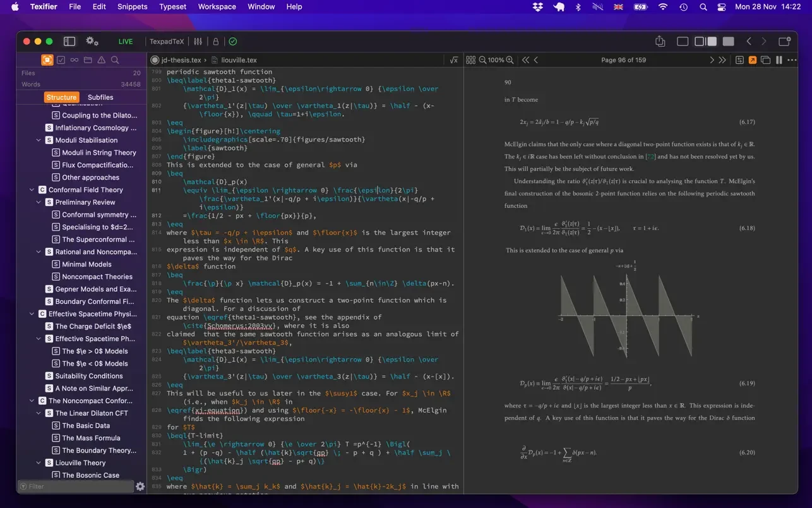Image resolution: width=812 pixels, height=508 pixels.
Task: Zoom out on the PDF preview
Action: pyautogui.click(x=483, y=60)
